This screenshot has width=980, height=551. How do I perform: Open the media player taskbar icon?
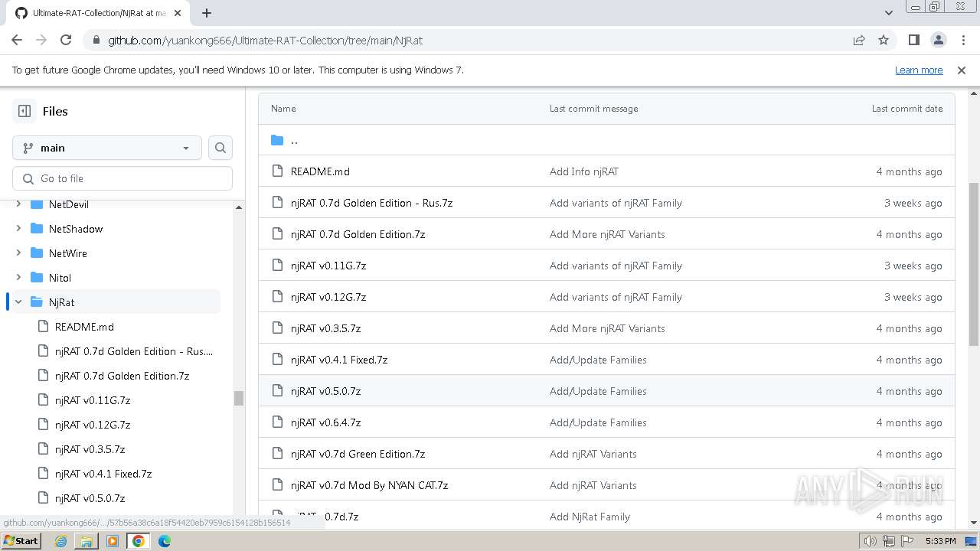[113, 541]
